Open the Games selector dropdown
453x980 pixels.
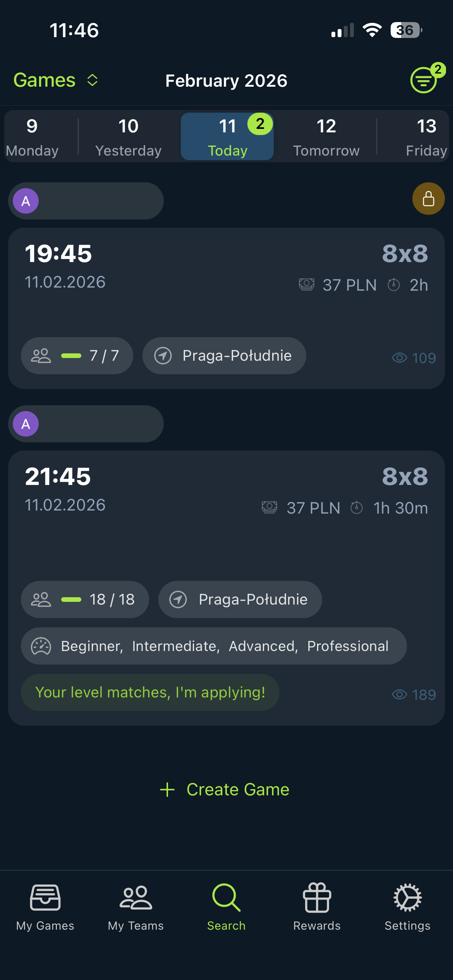coord(55,80)
